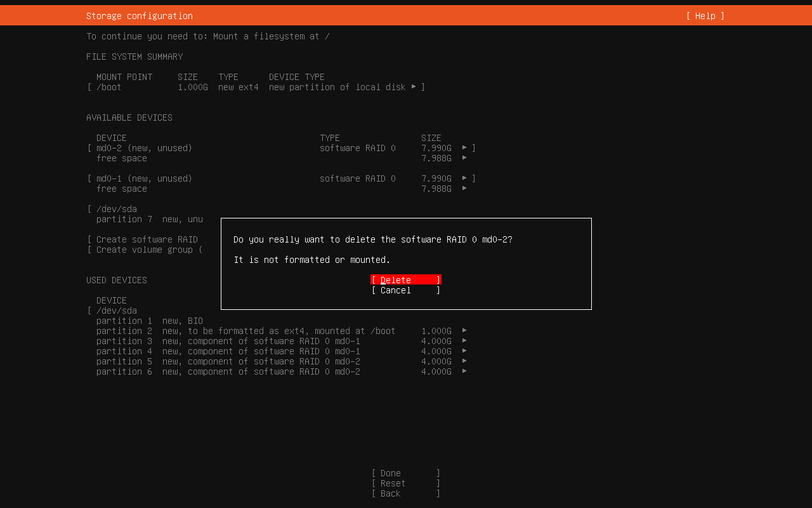812x508 pixels.
Task: Open partition 4 row arrow
Action: pyautogui.click(x=464, y=351)
